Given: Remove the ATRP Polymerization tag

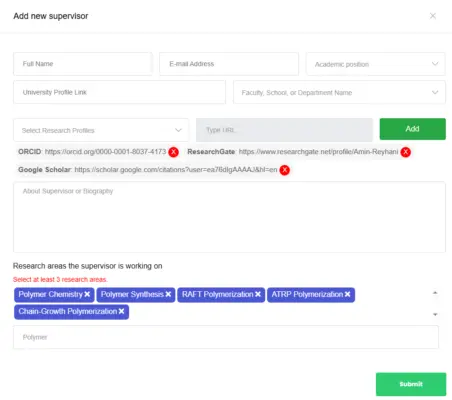Looking at the screenshot, I should pyautogui.click(x=347, y=294).
